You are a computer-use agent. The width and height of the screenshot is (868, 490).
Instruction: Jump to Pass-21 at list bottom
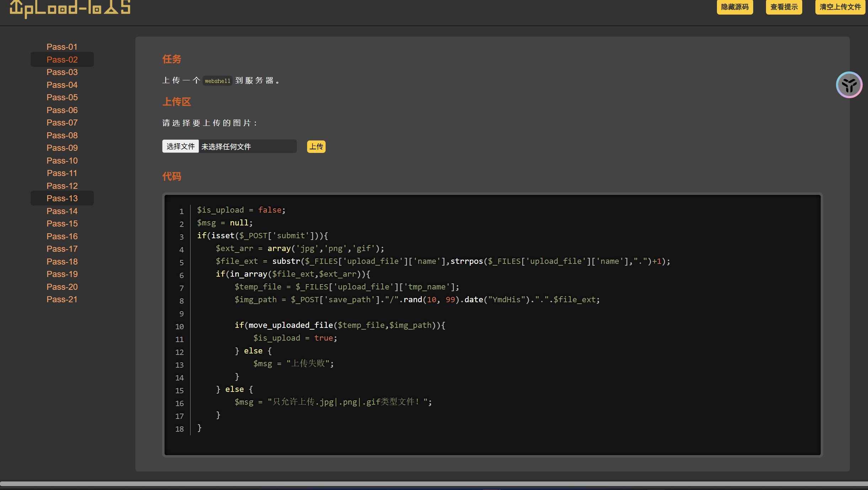62,299
